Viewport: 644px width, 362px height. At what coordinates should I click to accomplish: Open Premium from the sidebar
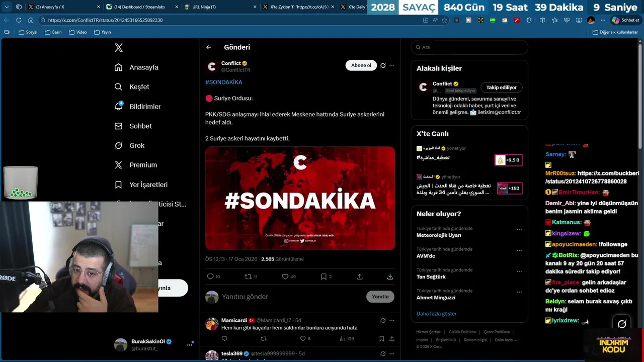click(135, 165)
